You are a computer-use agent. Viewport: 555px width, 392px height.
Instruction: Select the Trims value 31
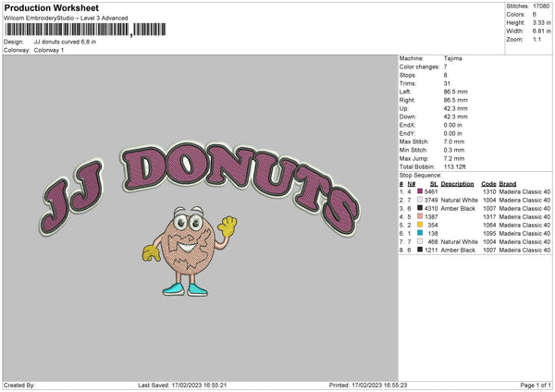click(x=447, y=83)
